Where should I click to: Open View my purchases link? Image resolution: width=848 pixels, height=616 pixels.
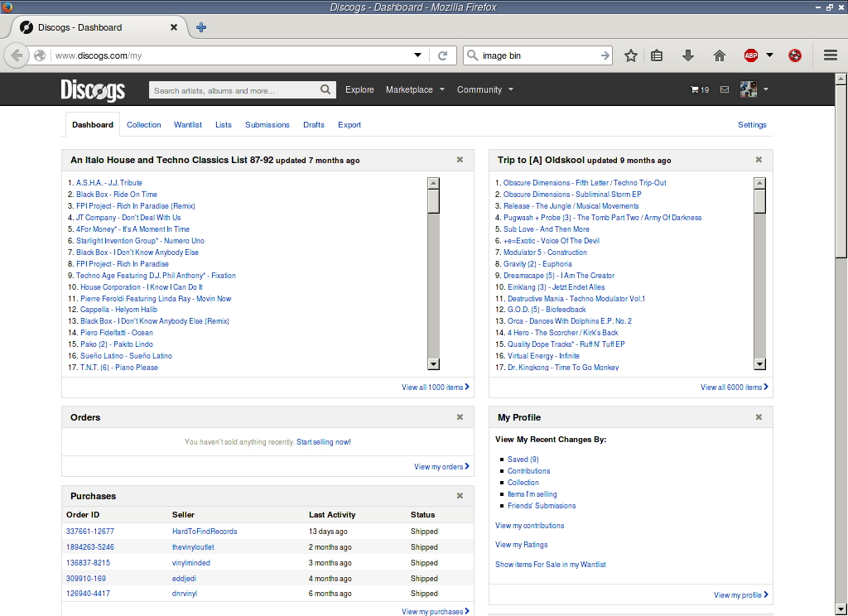[x=436, y=612]
